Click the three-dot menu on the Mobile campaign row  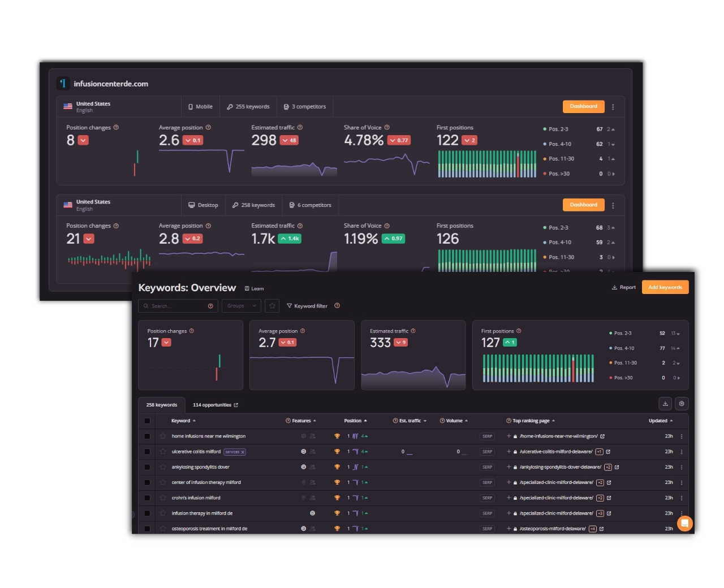pyautogui.click(x=613, y=106)
